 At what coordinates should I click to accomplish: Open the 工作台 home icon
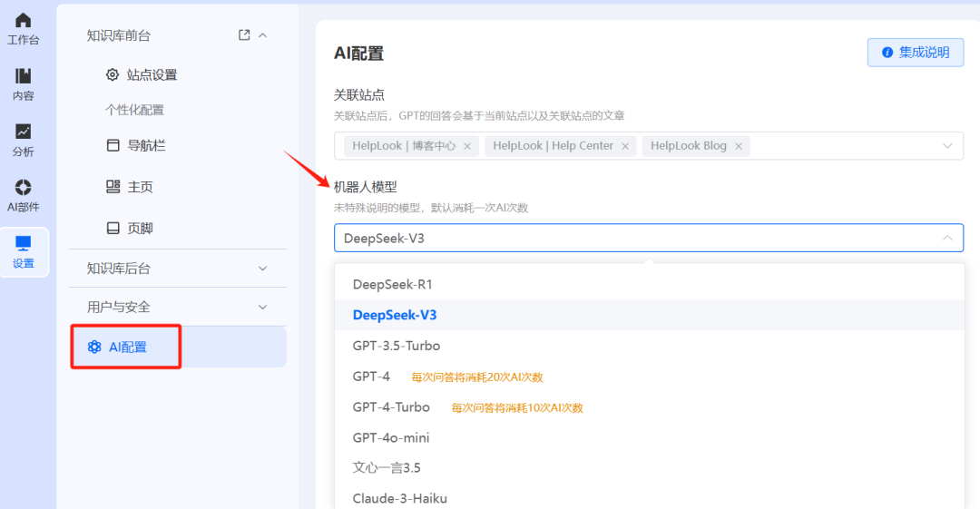(23, 21)
